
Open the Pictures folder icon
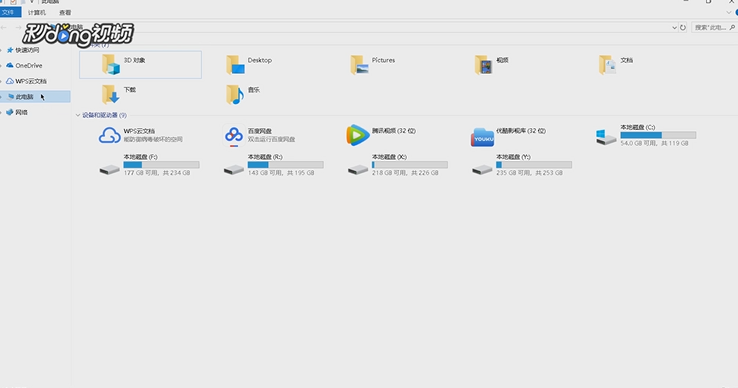360,65
